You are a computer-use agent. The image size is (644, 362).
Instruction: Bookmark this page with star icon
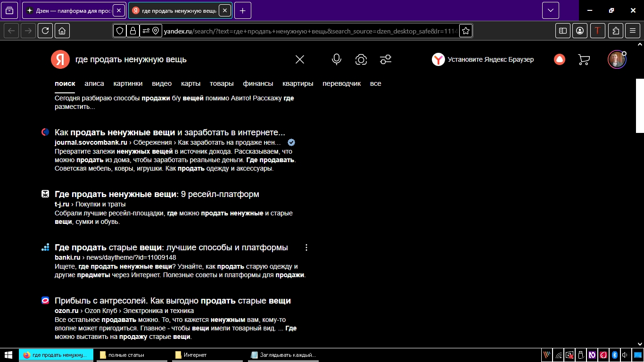point(466,31)
